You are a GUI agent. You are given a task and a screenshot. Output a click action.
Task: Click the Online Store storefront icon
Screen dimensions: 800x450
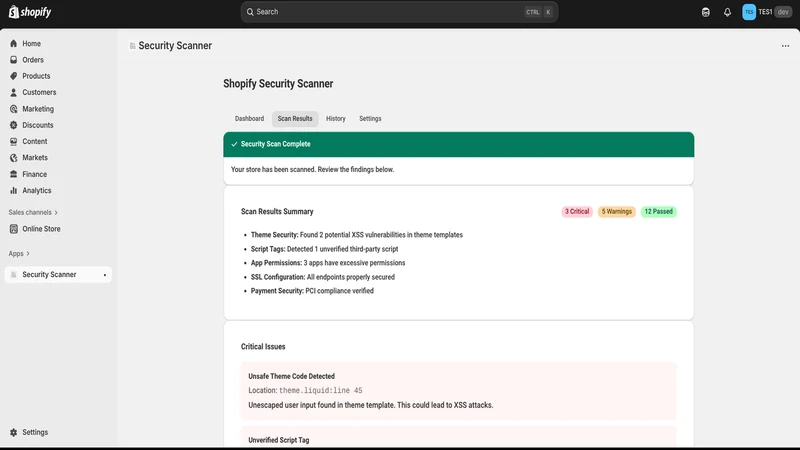(14, 229)
